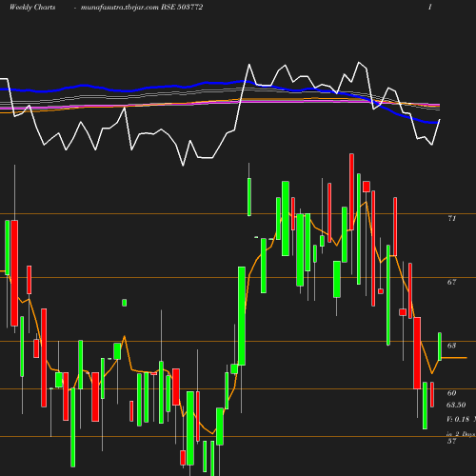The height and width of the screenshot is (476, 476).
Task: Click the 57 price axis label
Action: coord(452,441)
